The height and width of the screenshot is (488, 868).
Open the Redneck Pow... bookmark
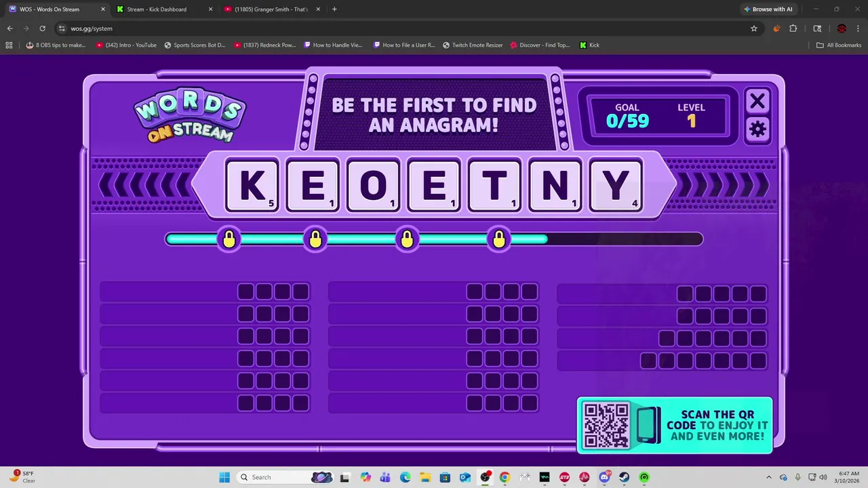point(265,45)
